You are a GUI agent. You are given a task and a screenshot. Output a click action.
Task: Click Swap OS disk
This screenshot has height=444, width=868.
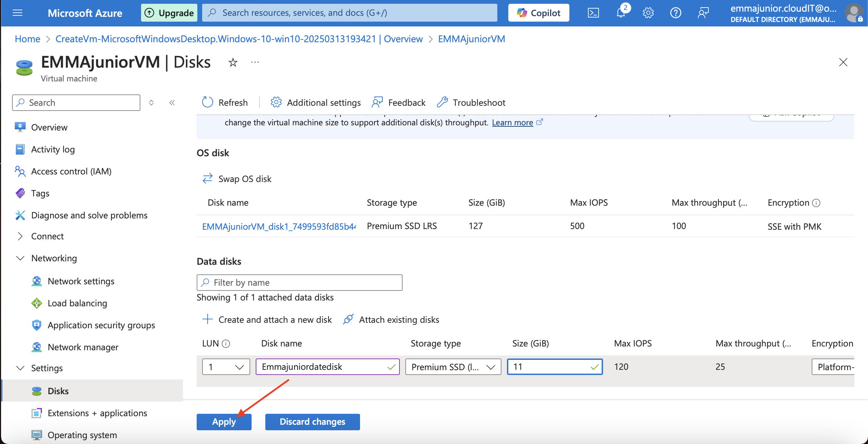click(x=237, y=179)
